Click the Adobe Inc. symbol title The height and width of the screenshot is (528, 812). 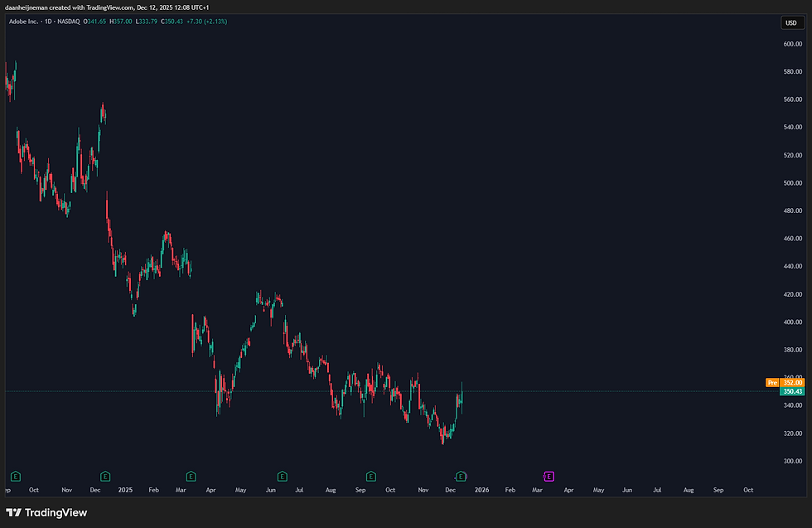point(24,22)
